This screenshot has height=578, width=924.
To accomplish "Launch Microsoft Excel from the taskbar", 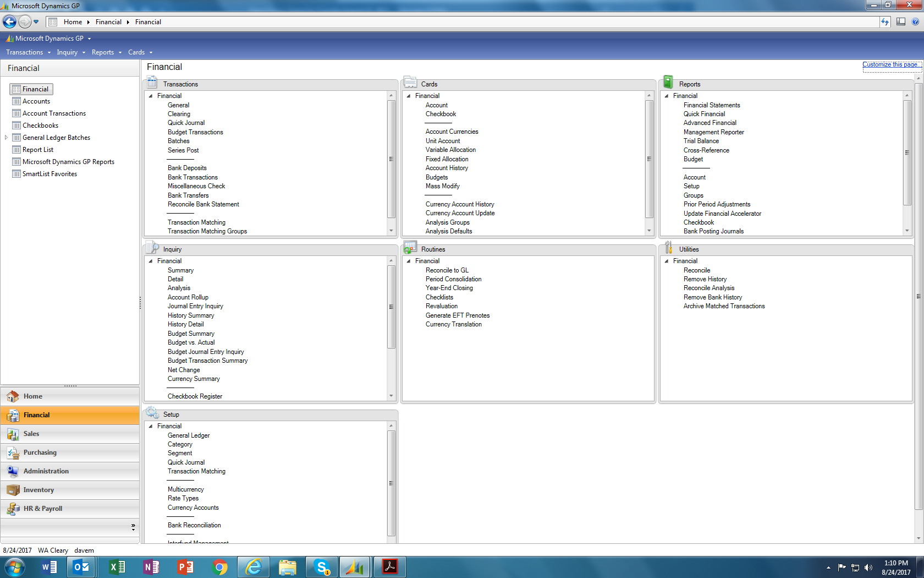I will pyautogui.click(x=117, y=567).
